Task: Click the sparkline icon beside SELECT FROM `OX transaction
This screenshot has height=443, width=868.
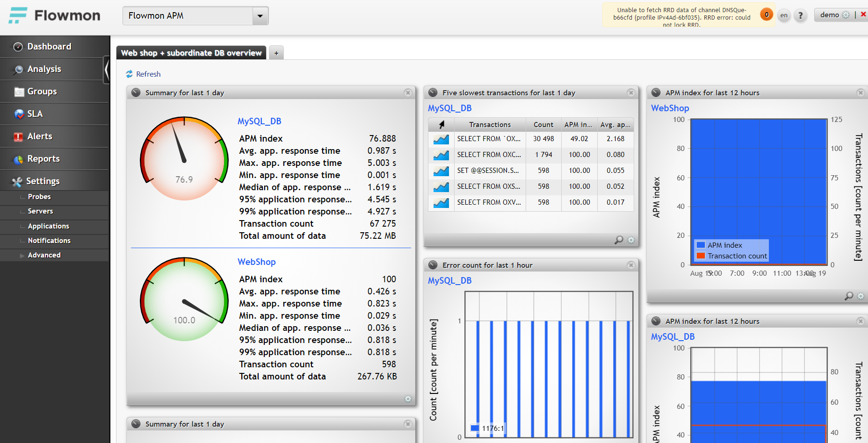Action: tap(440, 139)
